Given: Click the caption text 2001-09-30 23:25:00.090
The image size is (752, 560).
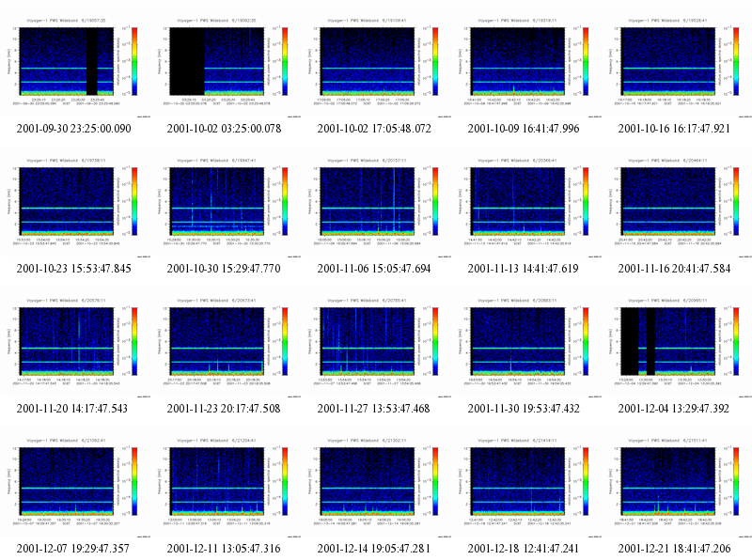Looking at the screenshot, I should pos(74,129).
